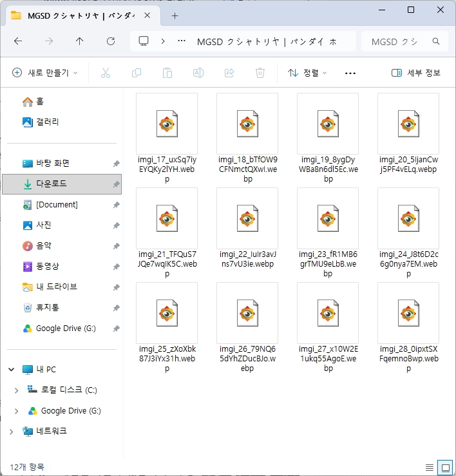Select file imgi_20_5IjanCwj5PF4vELq.webp
The width and height of the screenshot is (456, 476).
pyautogui.click(x=408, y=133)
